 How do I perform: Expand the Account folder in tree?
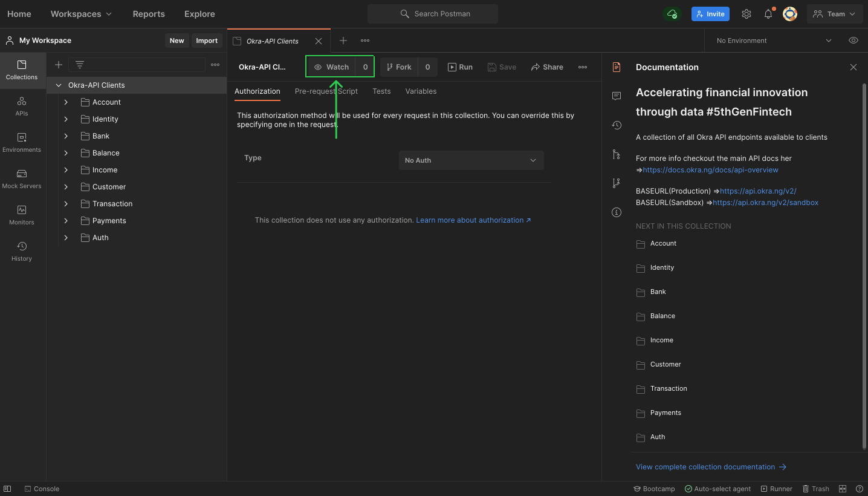(66, 102)
